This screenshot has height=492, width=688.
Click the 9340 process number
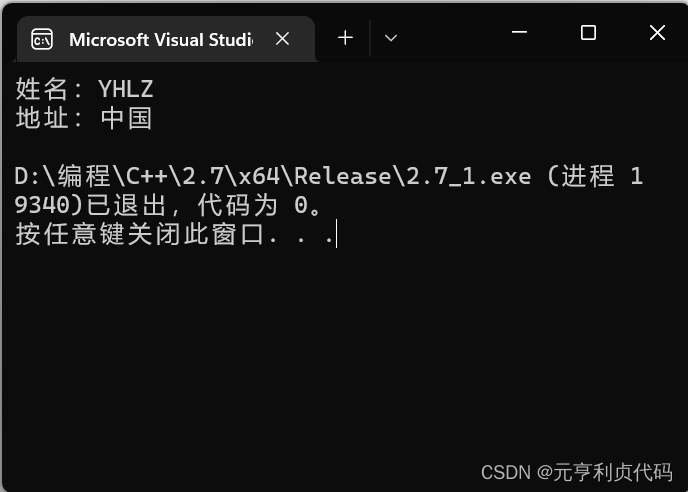coord(42,205)
